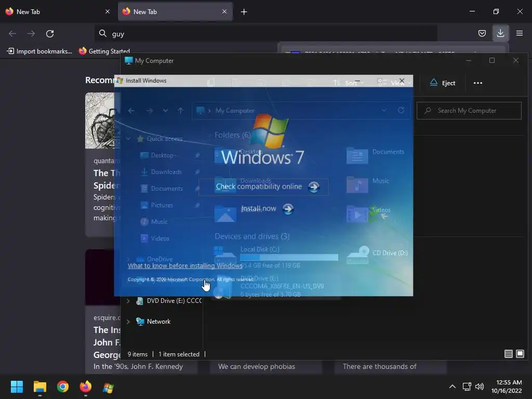This screenshot has width=532, height=399.
Task: Click There are thousands of card text
Action: click(380, 366)
